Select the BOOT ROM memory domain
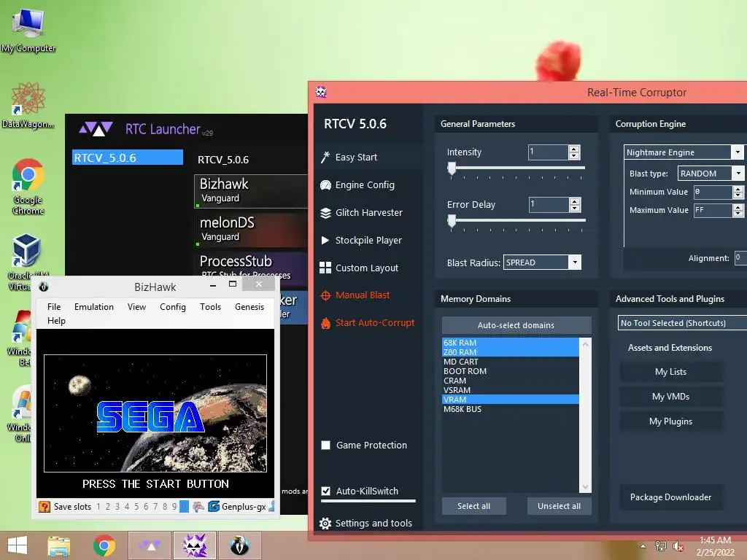Screen dimensions: 747x560 pyautogui.click(x=510, y=371)
